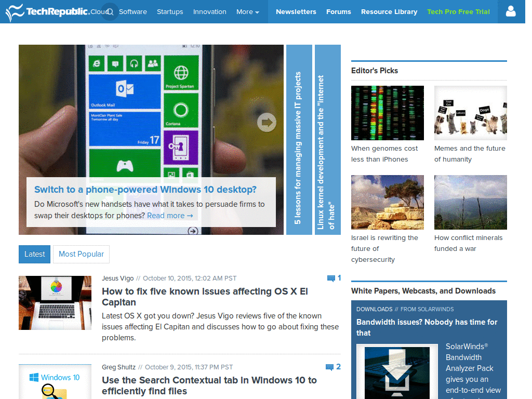Viewport: 532px width, 399px height.
Task: Click the TechRepublic logo
Action: (47, 12)
